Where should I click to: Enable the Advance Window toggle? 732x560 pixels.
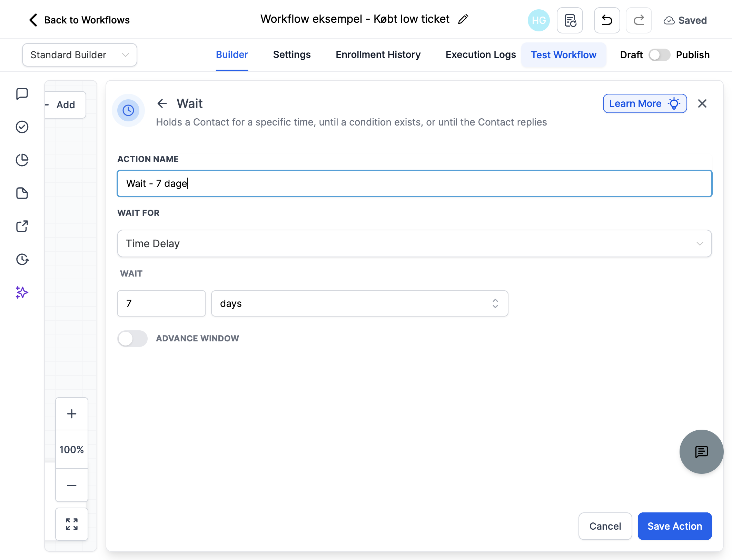(132, 339)
